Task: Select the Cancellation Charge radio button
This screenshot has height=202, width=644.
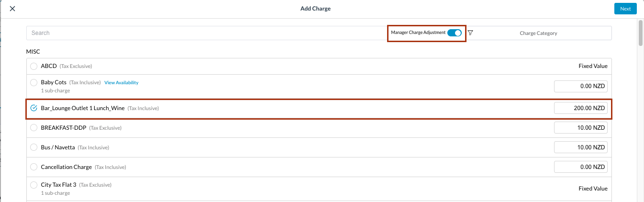Action: 33,167
